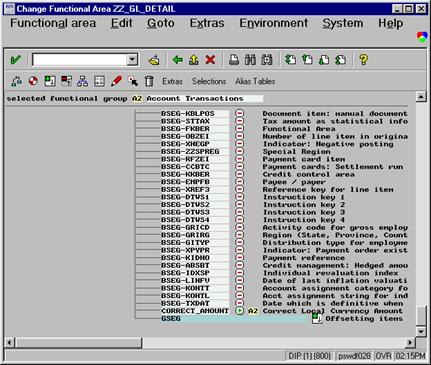This screenshot has height=365, width=431.
Task: Click the horizontal scrollbar left arrow
Action: point(9,343)
